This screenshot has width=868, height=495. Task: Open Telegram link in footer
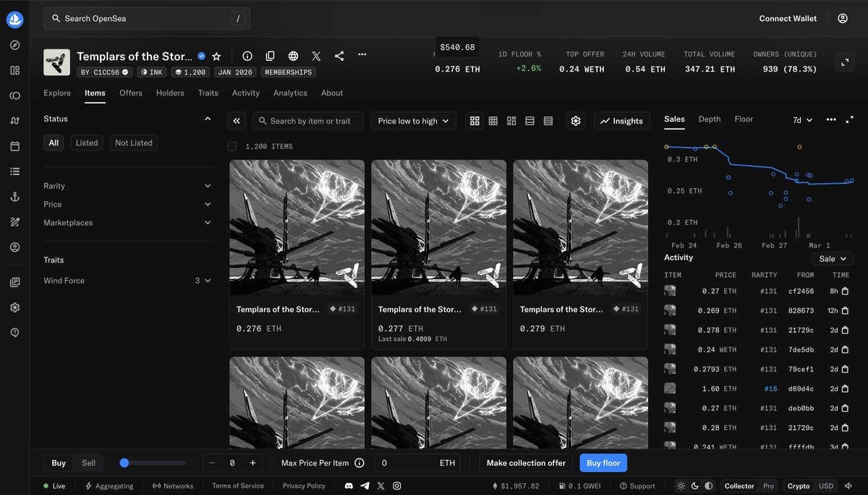pyautogui.click(x=365, y=486)
